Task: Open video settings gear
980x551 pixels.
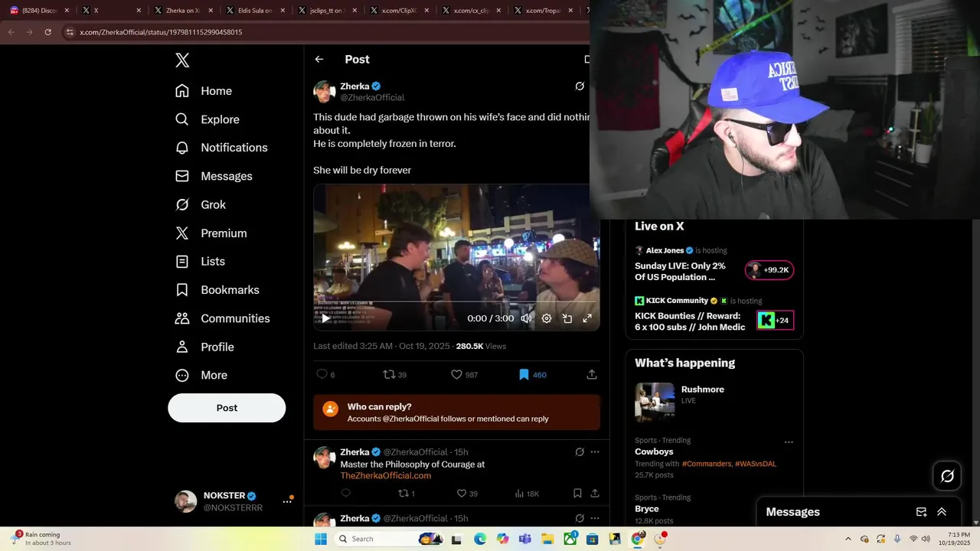Action: coord(547,318)
